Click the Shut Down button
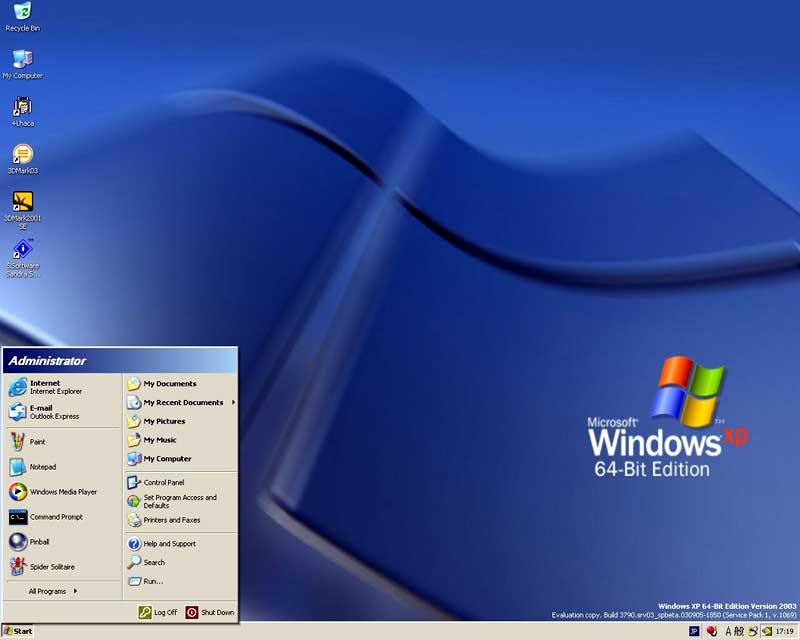Image resolution: width=800 pixels, height=640 pixels. click(210, 612)
